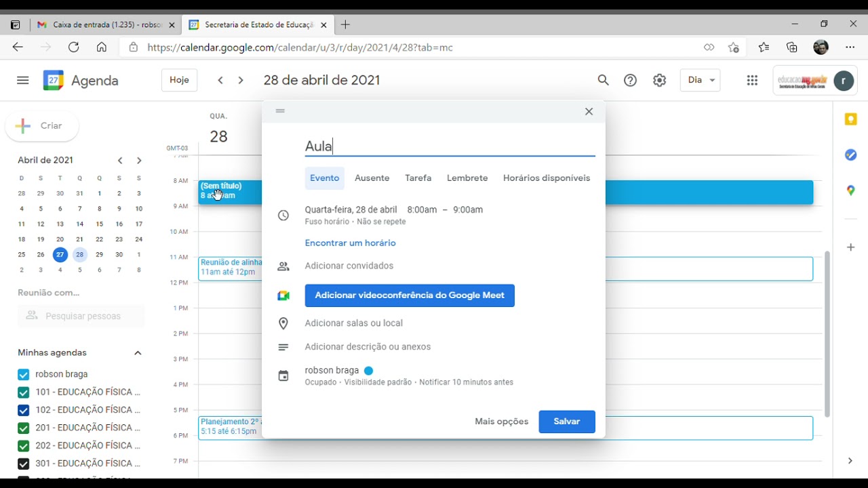
Task: Select day 30 in mini calendar
Action: coord(119,255)
